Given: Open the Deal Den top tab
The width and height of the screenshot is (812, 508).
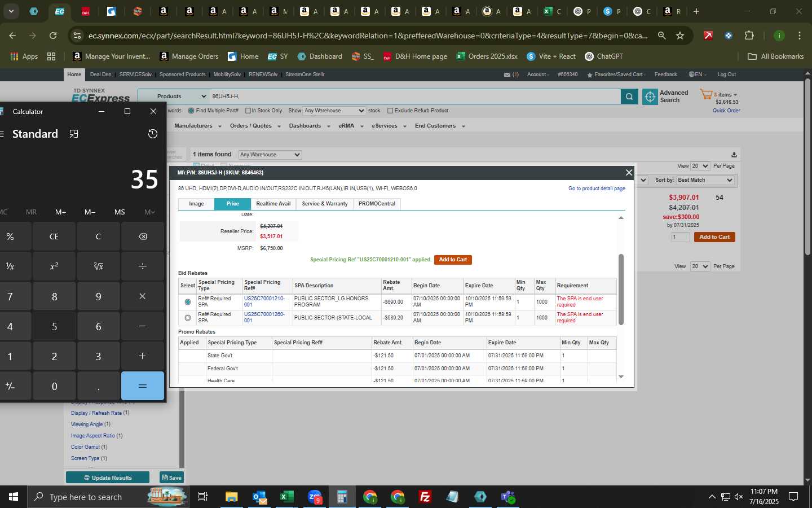Looking at the screenshot, I should [x=101, y=75].
